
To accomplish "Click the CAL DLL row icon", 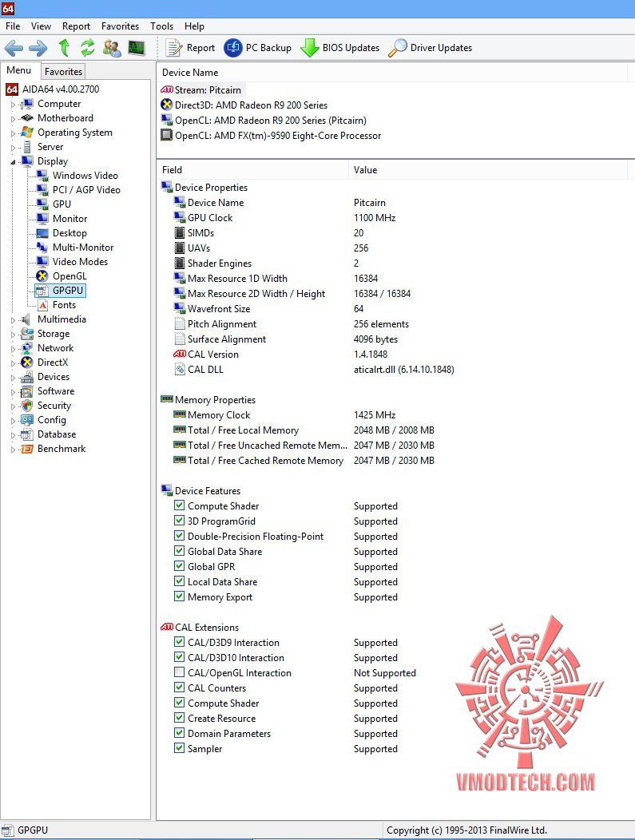I will [x=180, y=369].
